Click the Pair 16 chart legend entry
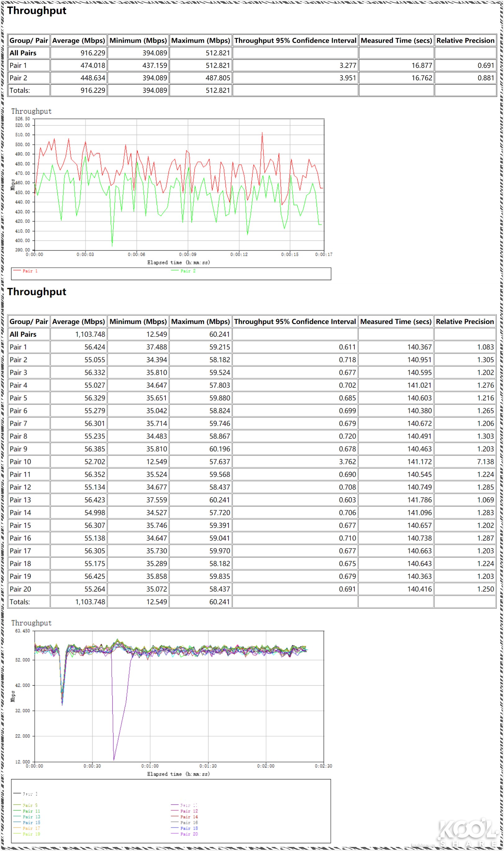 click(x=184, y=823)
